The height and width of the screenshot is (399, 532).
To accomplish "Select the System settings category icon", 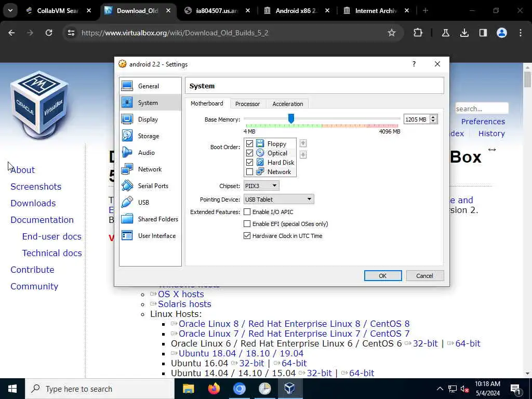I will (127, 102).
